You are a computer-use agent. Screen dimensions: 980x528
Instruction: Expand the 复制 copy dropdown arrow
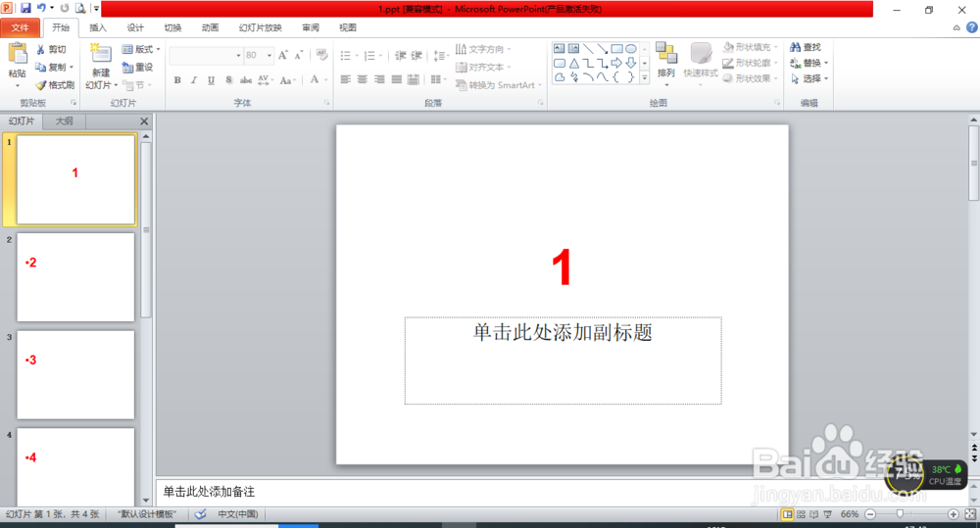coord(72,68)
